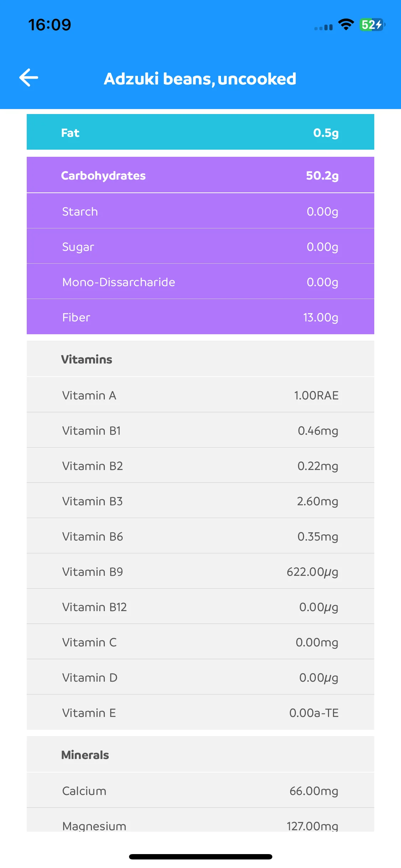Tap the cellular signal bars icon
401x868 pixels.
[x=323, y=27]
